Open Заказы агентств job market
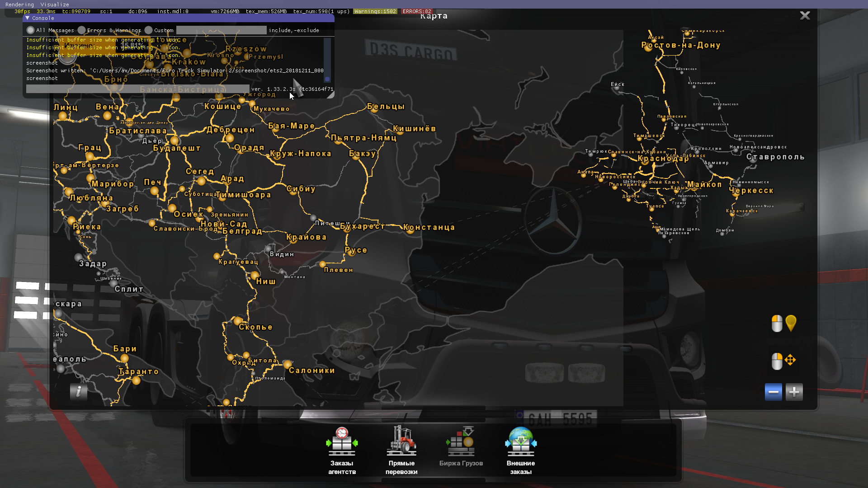The width and height of the screenshot is (868, 488). 342,450
